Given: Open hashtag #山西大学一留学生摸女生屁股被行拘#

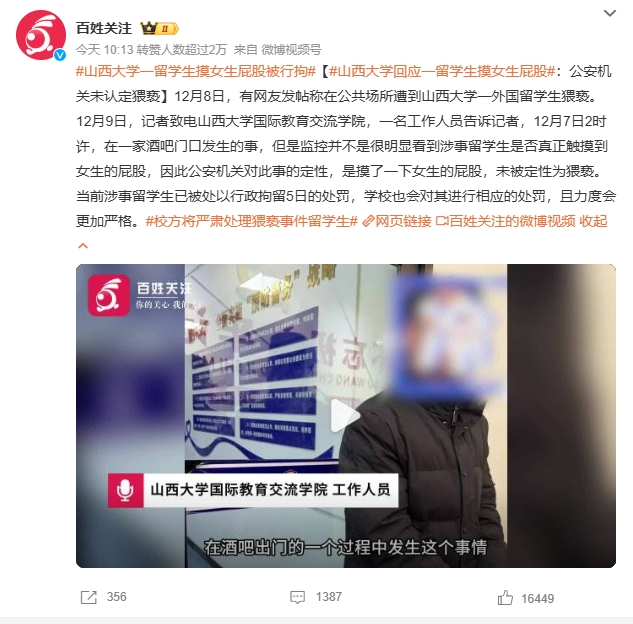Looking at the screenshot, I should pos(196,71).
